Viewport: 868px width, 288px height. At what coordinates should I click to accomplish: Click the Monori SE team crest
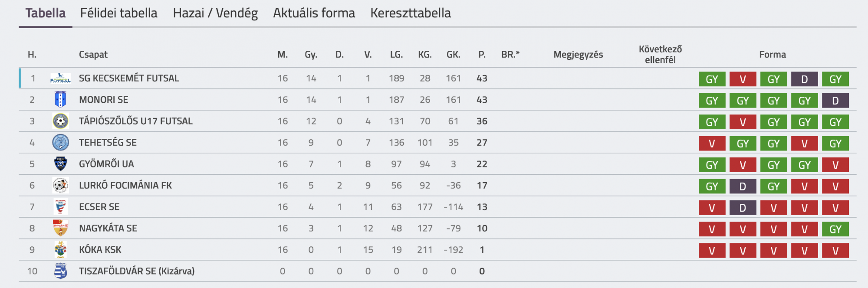click(60, 100)
